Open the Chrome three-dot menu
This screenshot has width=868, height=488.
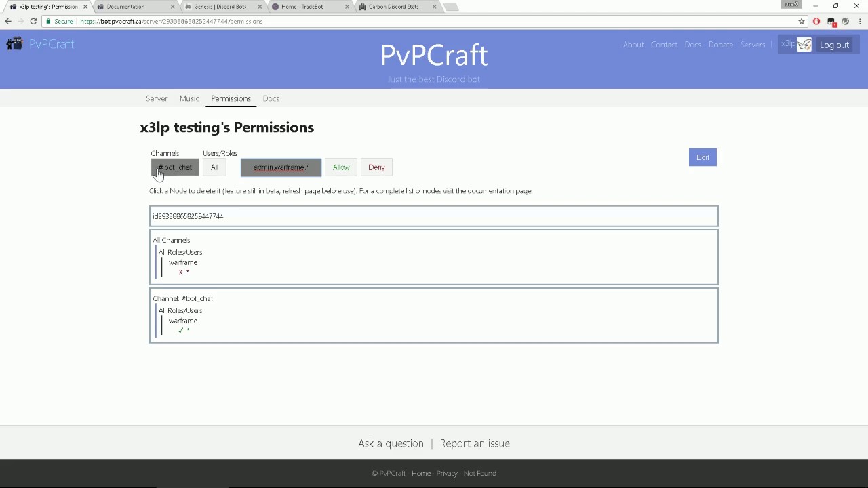click(859, 21)
